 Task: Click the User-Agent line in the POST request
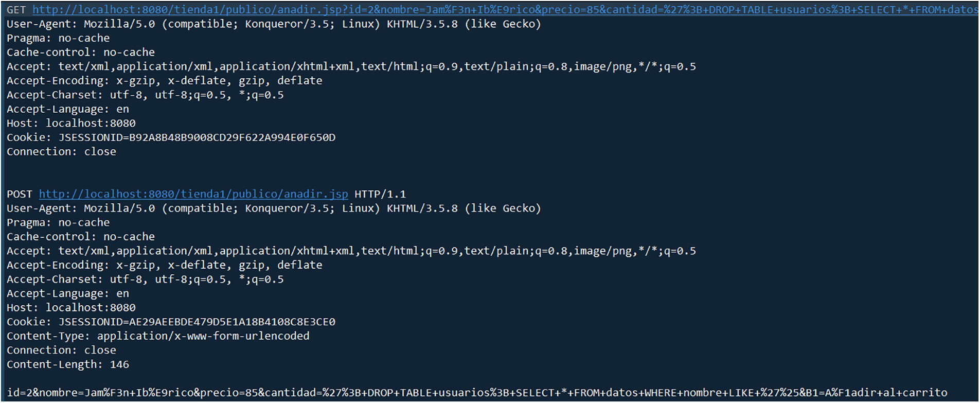coord(274,208)
